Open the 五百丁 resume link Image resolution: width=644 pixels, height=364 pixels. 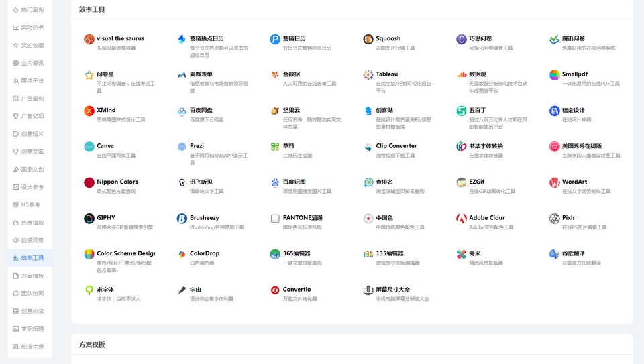477,110
